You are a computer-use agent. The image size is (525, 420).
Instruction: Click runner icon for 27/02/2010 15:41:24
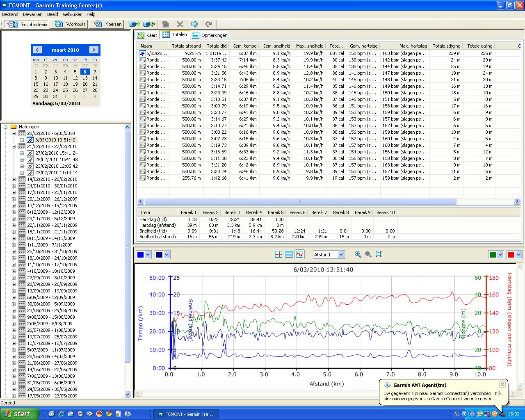tap(30, 153)
